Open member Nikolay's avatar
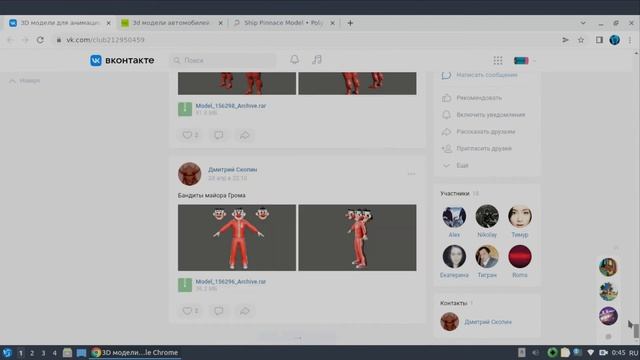 (487, 216)
